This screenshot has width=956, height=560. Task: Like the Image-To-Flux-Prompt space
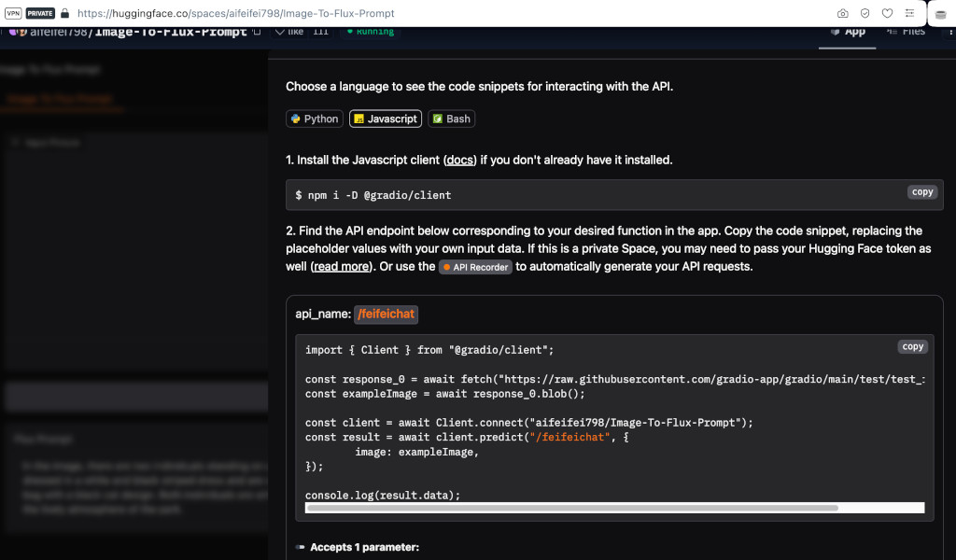[x=289, y=31]
